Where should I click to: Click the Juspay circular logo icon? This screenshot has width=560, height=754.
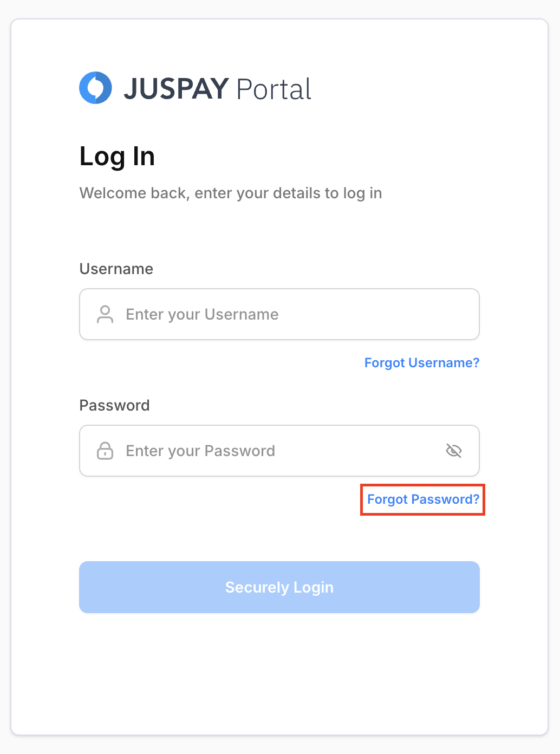(x=96, y=88)
